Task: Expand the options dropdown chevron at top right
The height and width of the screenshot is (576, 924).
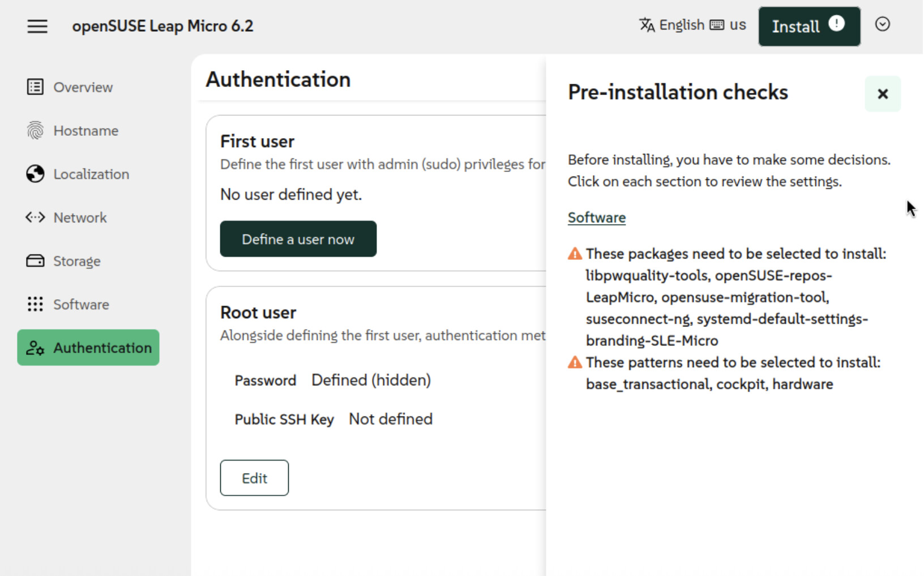Action: click(882, 24)
